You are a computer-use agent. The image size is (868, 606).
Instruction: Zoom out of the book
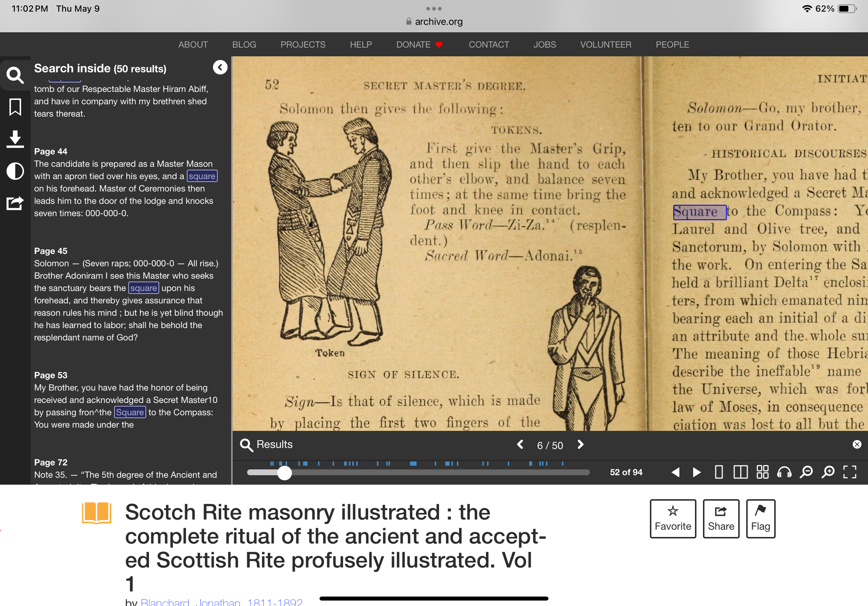click(806, 472)
